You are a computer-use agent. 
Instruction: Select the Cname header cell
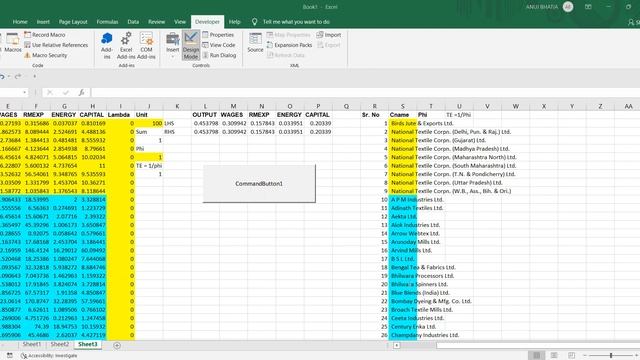[402, 115]
